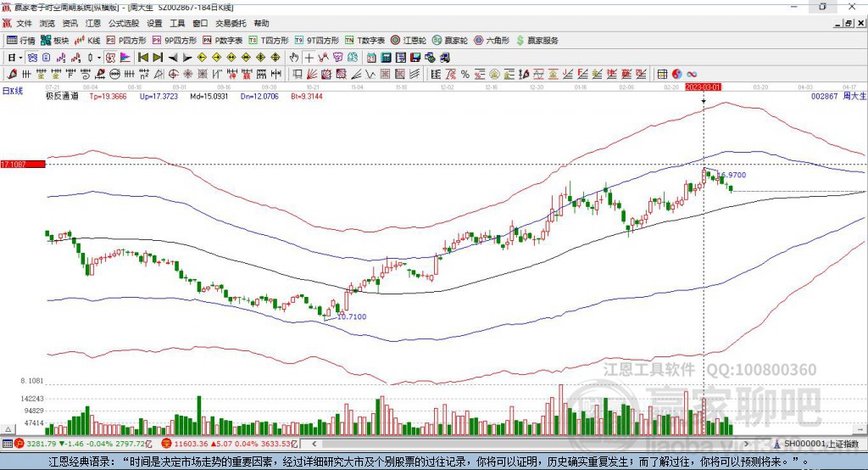Click the truck icon in toolbar
The height and width of the screenshot is (470, 868).
pyautogui.click(x=445, y=58)
